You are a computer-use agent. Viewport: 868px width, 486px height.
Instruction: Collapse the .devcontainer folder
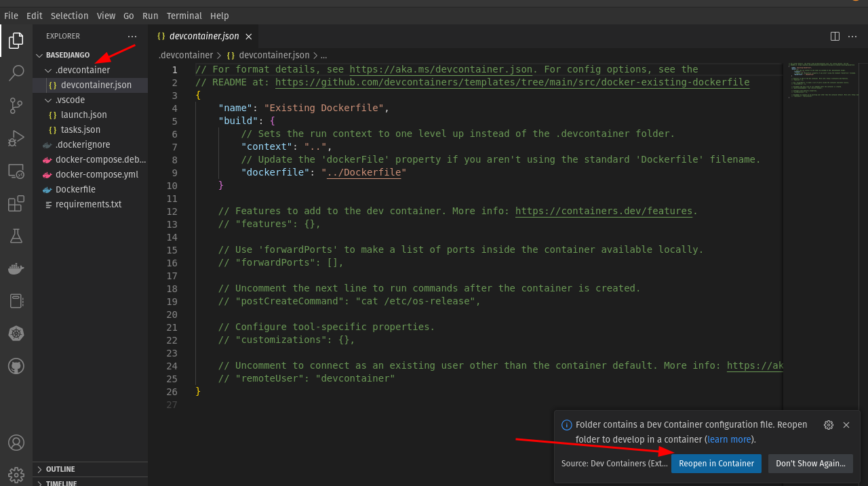(47, 70)
